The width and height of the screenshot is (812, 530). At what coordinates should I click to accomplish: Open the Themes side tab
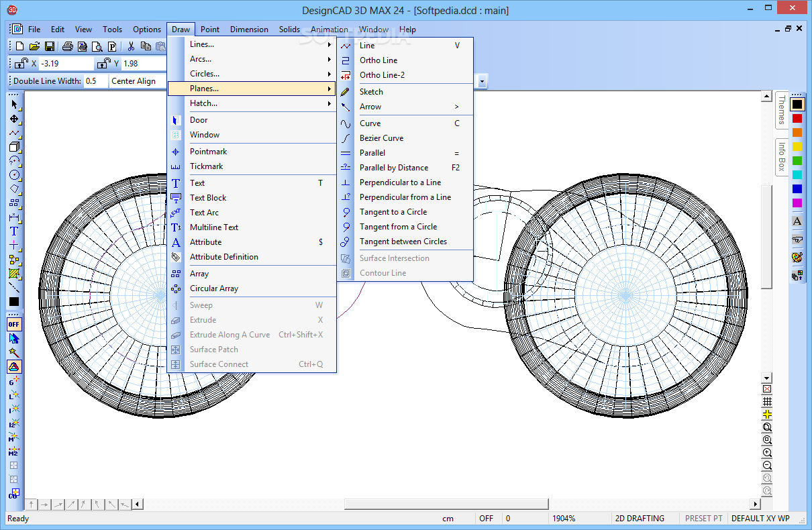click(782, 110)
